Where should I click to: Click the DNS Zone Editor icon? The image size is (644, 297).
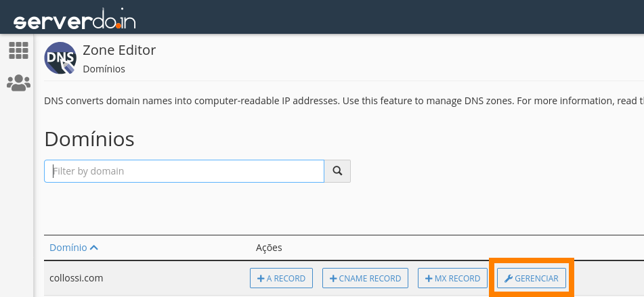pos(60,58)
